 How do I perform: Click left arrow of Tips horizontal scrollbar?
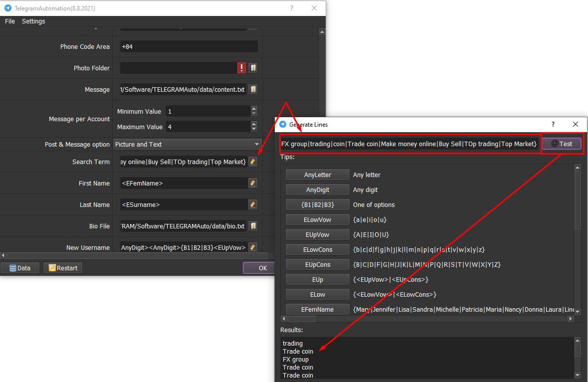click(x=283, y=319)
